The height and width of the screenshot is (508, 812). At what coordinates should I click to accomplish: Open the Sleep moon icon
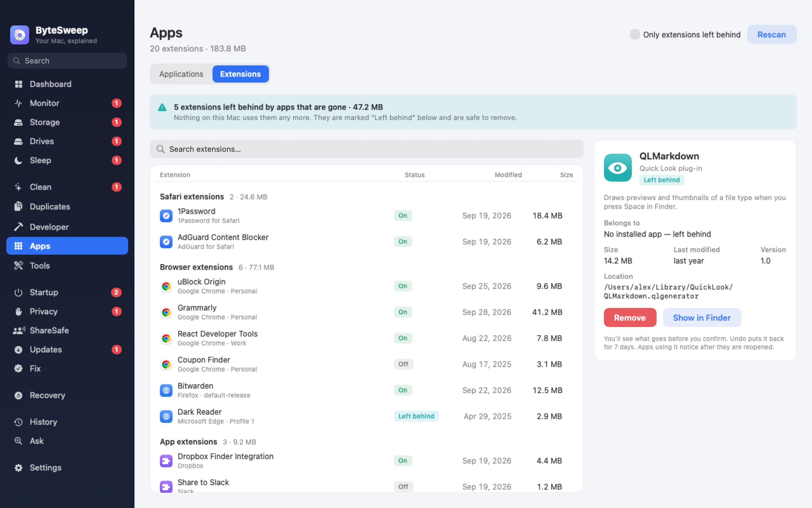point(18,160)
